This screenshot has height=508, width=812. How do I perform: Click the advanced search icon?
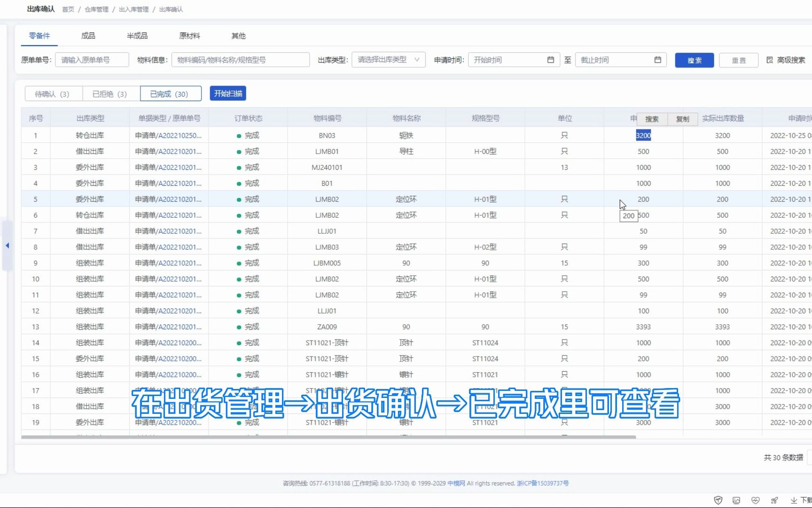770,60
